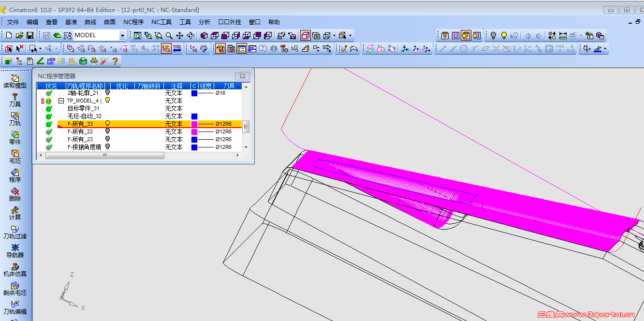Viewport: 644px width, 321px height.
Task: Click 剩余毛坯 (remaining stock) icon
Action: tap(15, 289)
